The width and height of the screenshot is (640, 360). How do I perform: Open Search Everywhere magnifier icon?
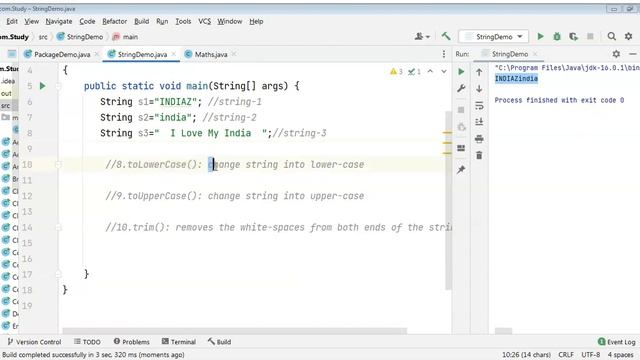coord(611,37)
